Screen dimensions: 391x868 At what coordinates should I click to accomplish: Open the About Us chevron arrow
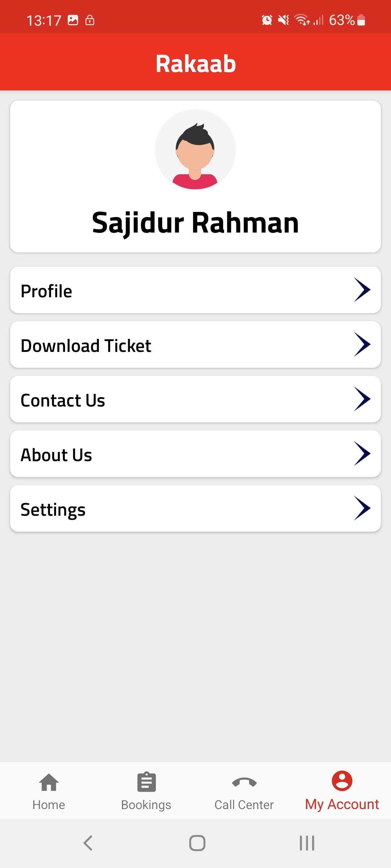[x=362, y=454]
